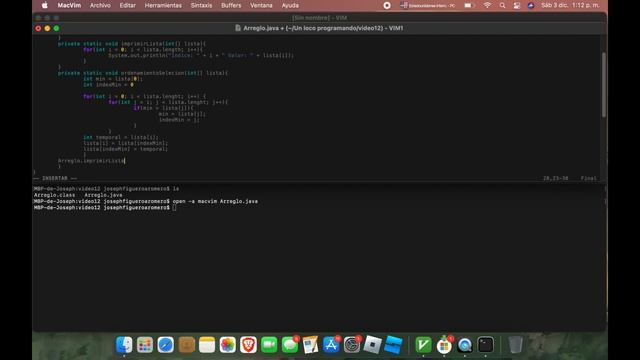
Task: Open the Microsoft app icon in dock
Action: [444, 345]
